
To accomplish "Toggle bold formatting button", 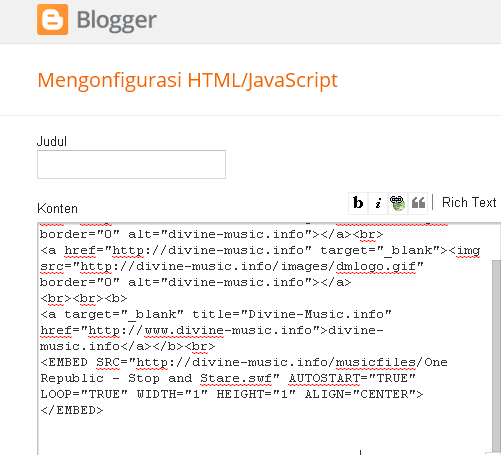I will coord(358,203).
